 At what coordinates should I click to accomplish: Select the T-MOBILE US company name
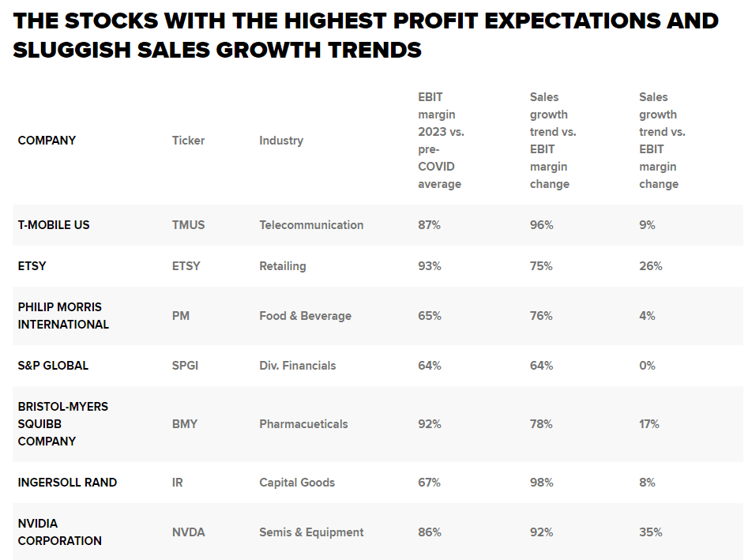coord(54,225)
